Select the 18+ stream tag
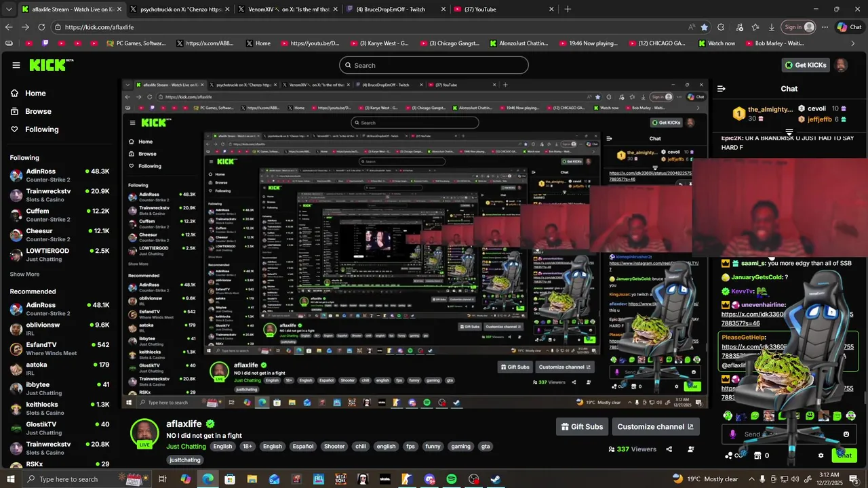This screenshot has height=488, width=868. click(x=248, y=447)
